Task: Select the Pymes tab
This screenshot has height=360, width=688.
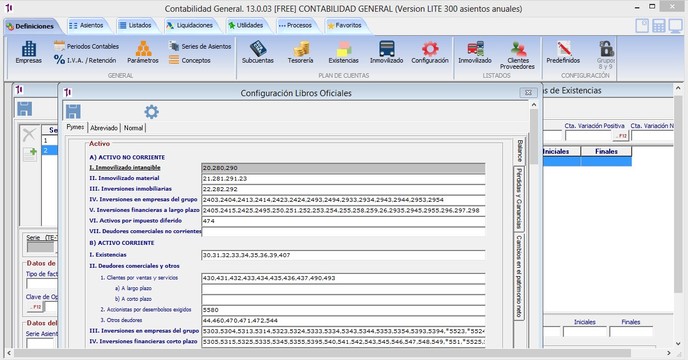Action: point(75,127)
